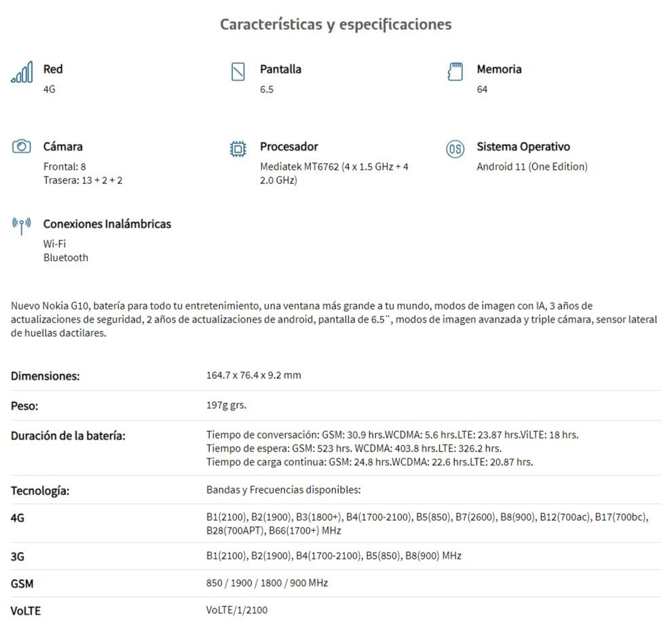Image resolution: width=672 pixels, height=628 pixels.
Task: Click the Tecnología row label
Action: pyautogui.click(x=40, y=491)
